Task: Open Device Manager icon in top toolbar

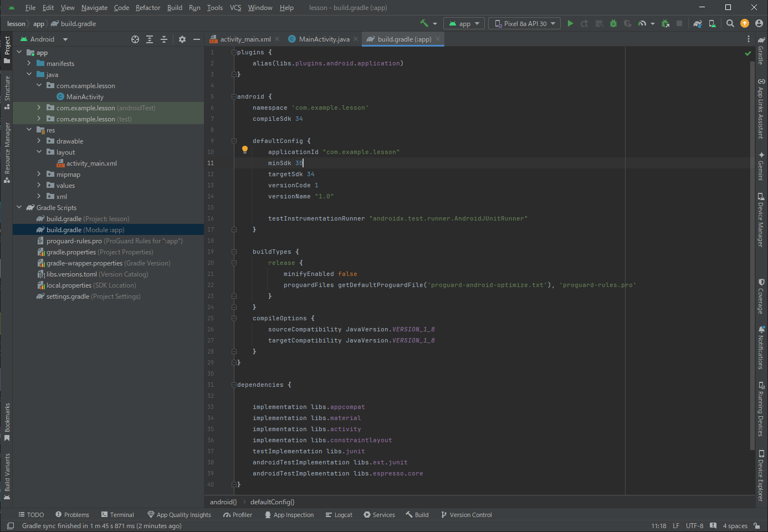Action: click(713, 23)
